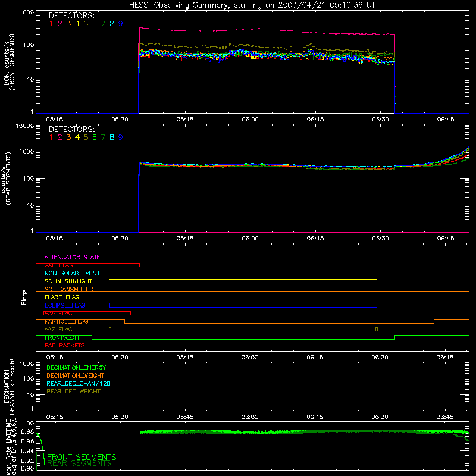Select dark green detector 7 in front segments legend
Viewport: 476px width, 476px height.
pyautogui.click(x=103, y=23)
